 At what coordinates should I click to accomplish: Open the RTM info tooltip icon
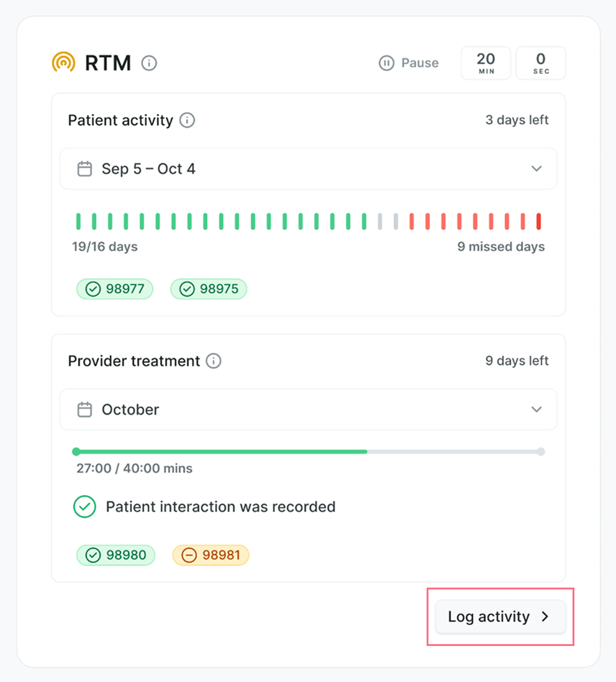click(149, 63)
